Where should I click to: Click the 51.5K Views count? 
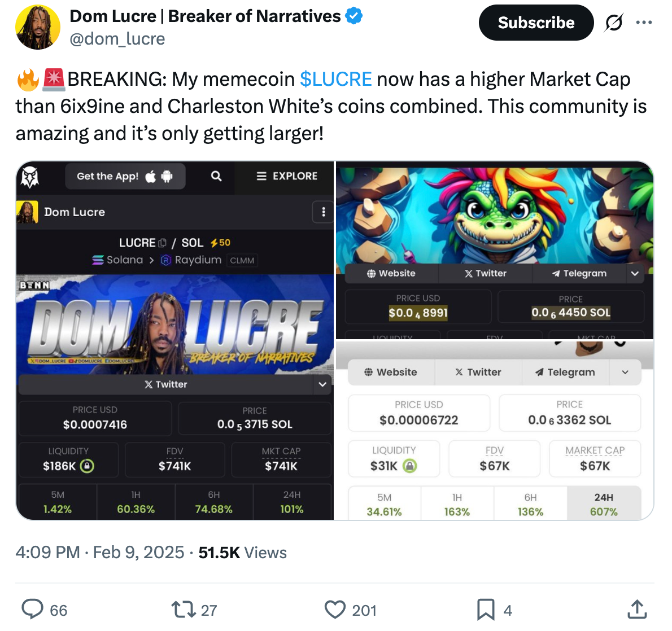(243, 553)
